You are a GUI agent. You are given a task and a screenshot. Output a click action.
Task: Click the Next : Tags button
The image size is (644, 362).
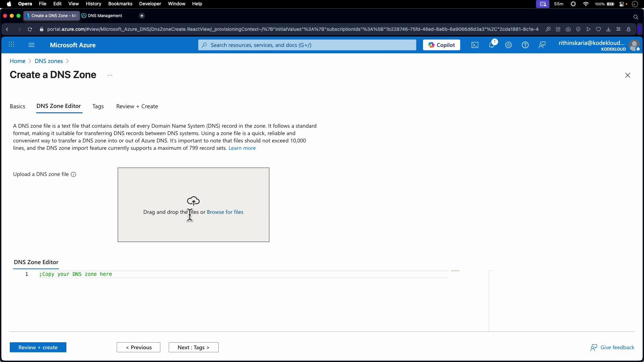point(194,348)
